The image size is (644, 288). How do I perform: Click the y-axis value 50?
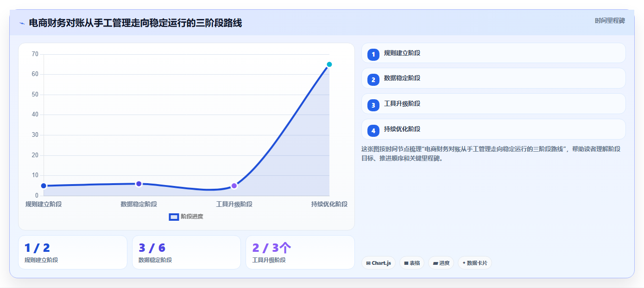point(35,95)
